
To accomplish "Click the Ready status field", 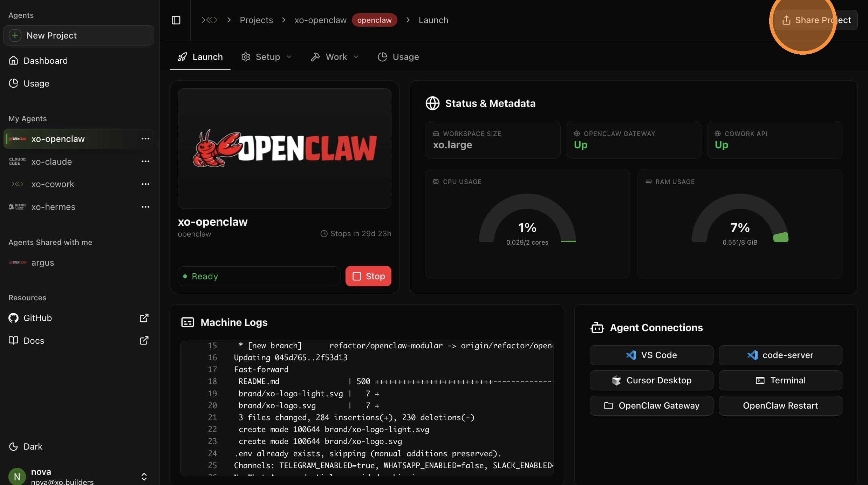I will pos(259,276).
